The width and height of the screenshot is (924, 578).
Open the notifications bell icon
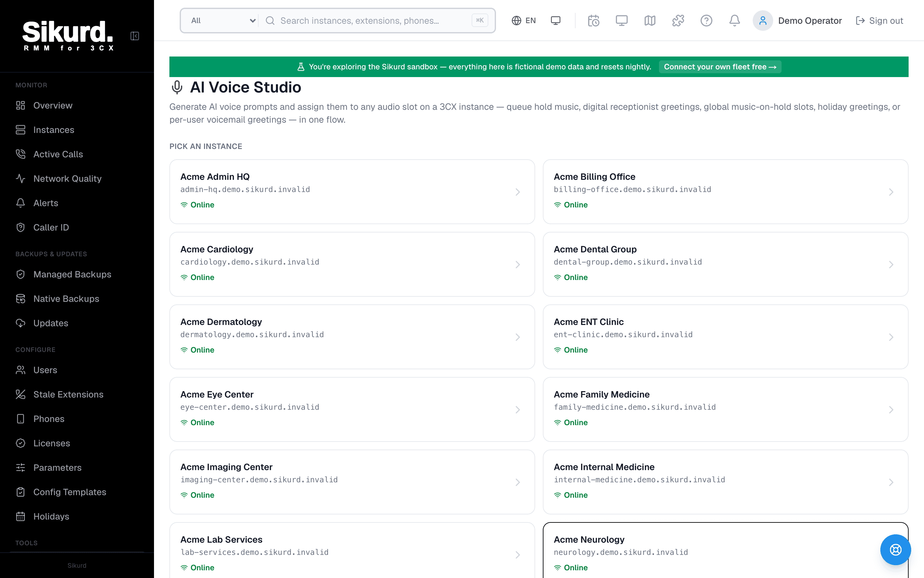coord(734,21)
